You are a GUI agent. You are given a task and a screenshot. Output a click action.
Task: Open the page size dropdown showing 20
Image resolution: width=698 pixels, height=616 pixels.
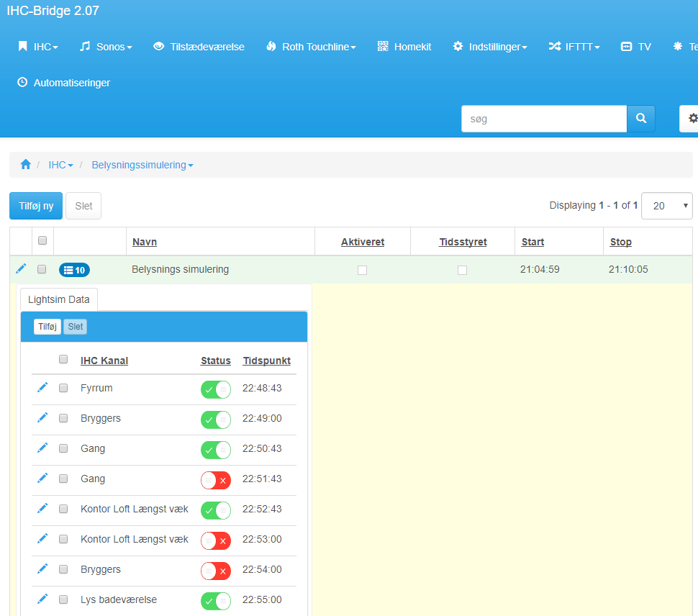coord(666,206)
